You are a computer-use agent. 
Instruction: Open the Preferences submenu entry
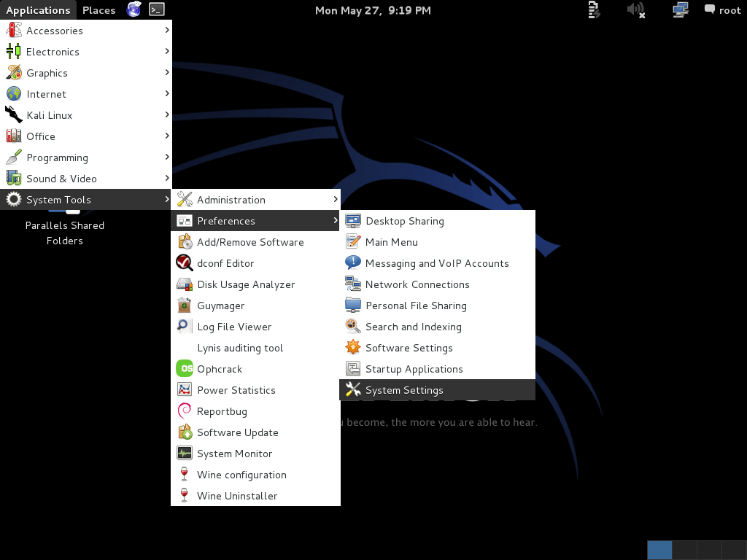point(255,221)
